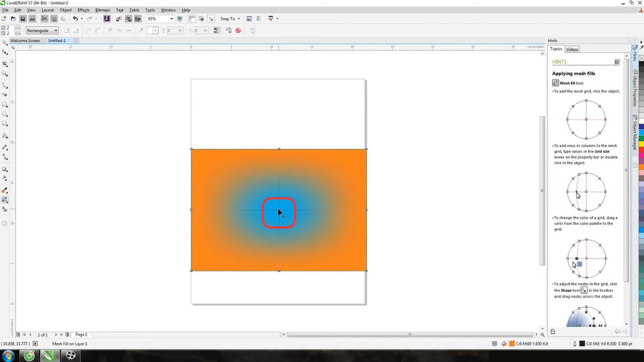Click the Undo arrow icon
The image size is (644, 362).
(x=75, y=19)
